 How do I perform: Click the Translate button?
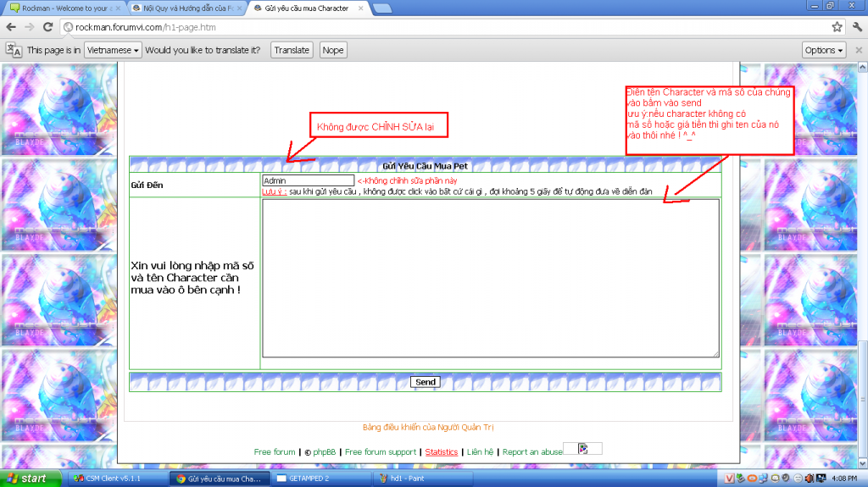[x=292, y=50]
